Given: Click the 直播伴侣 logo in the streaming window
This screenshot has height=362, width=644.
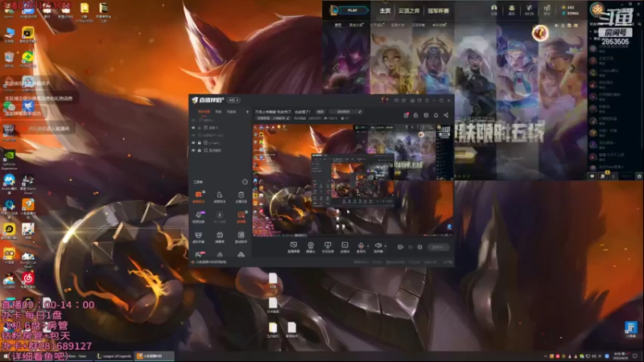Looking at the screenshot, I should click(x=208, y=100).
